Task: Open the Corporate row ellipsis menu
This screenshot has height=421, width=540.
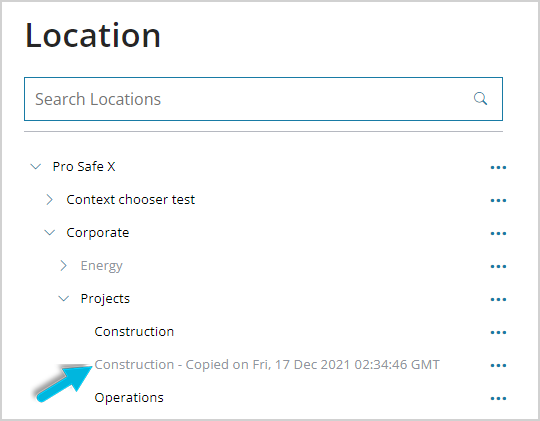Action: pos(498,234)
